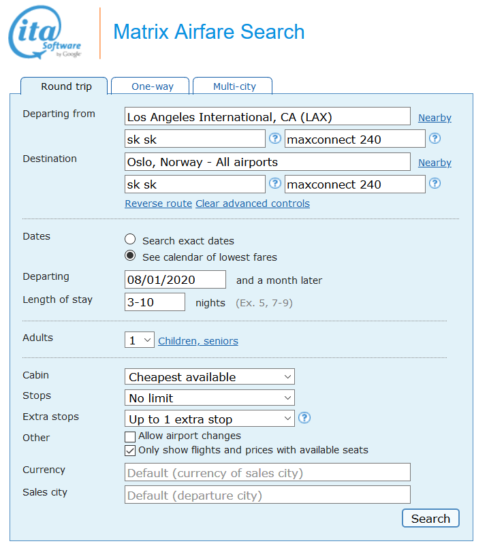
Task: Expand the Extra stops dropdown
Action: pos(209,419)
